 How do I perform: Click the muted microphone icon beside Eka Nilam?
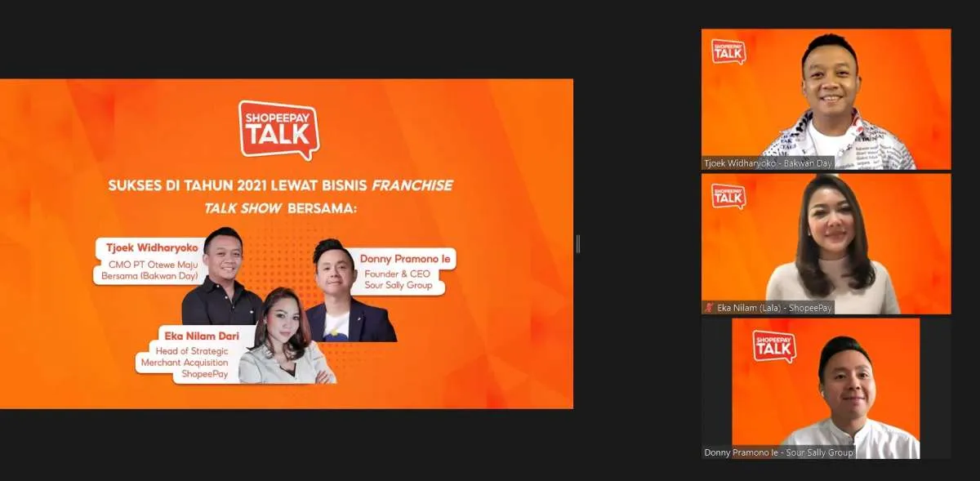point(708,308)
